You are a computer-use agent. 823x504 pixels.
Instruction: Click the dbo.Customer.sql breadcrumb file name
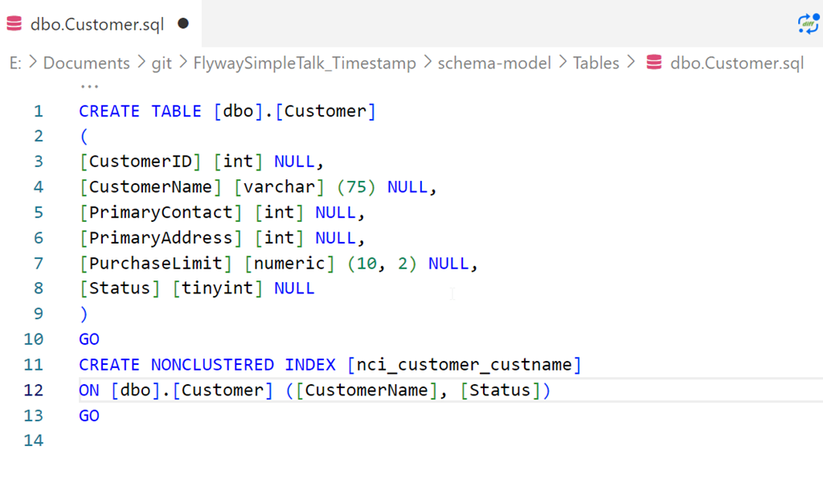coord(736,63)
